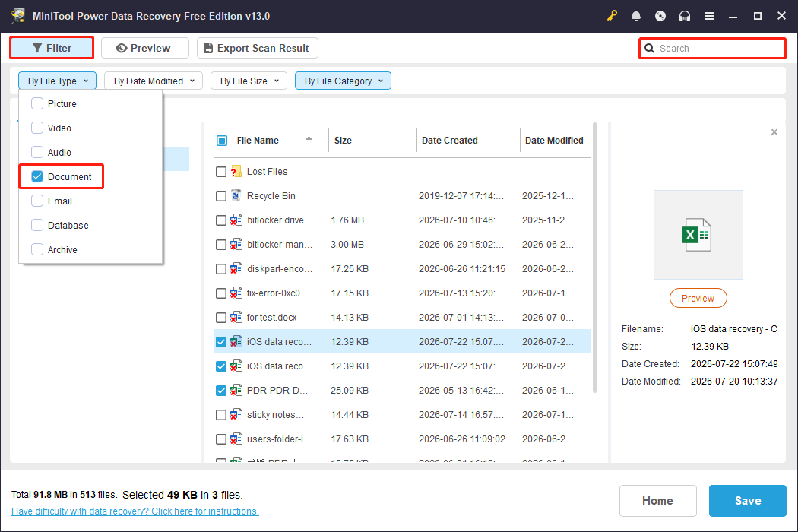Viewport: 798px width, 532px height.
Task: Click the blue Save button
Action: [x=748, y=500]
